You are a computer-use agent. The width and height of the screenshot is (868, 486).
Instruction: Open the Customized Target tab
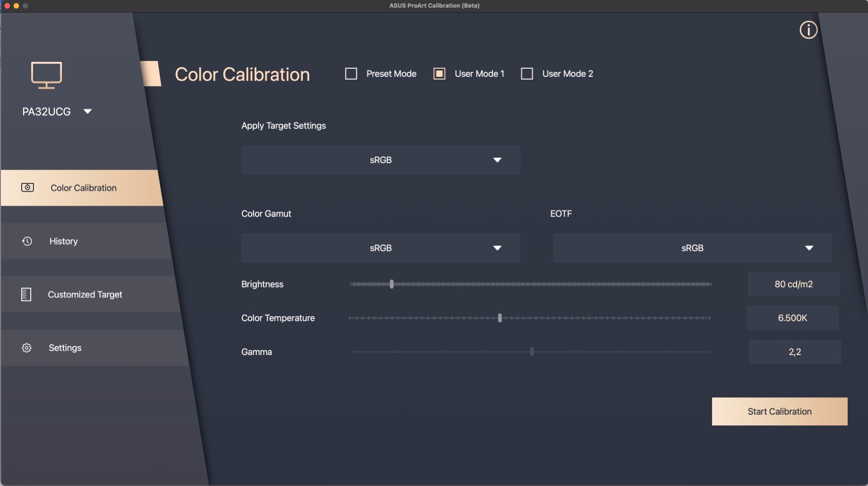point(90,294)
